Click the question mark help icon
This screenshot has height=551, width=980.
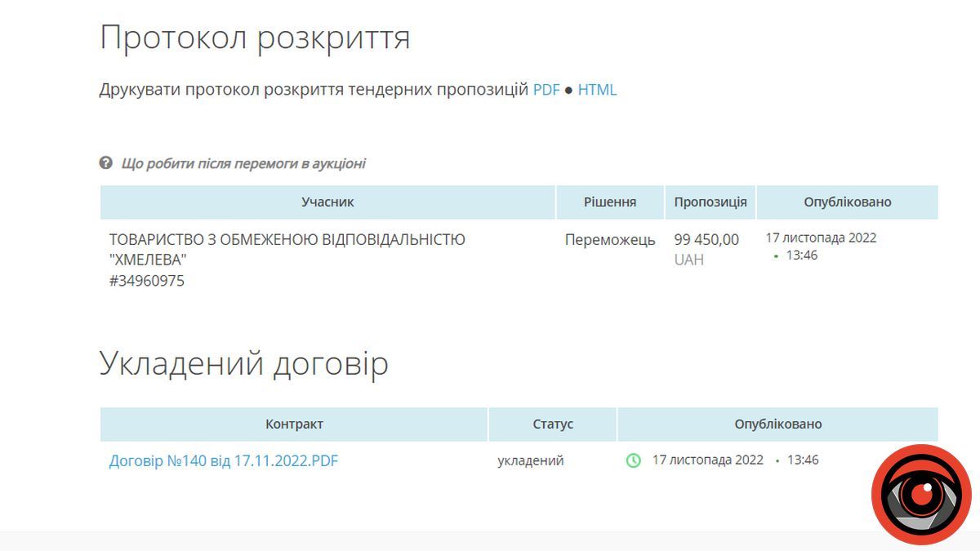click(x=106, y=163)
